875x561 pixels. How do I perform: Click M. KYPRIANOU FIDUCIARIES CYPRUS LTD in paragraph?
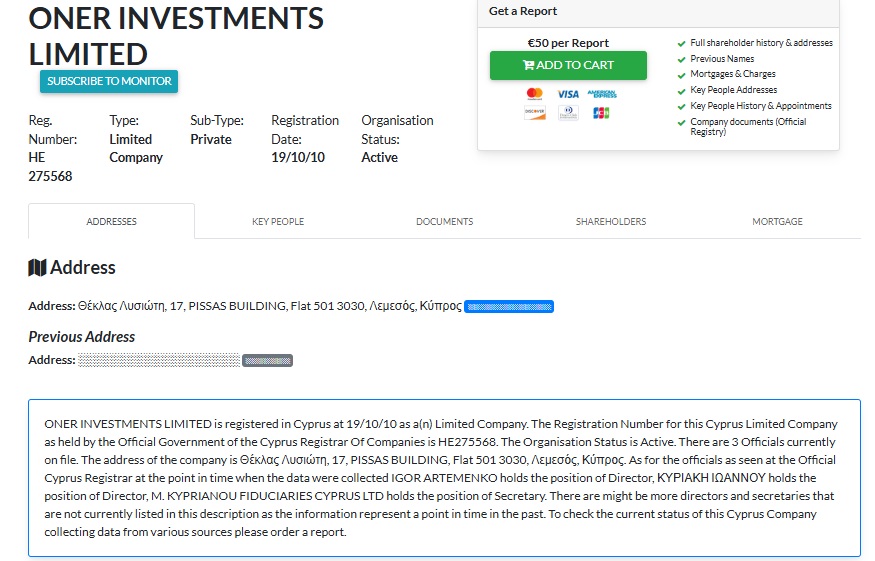pos(276,496)
